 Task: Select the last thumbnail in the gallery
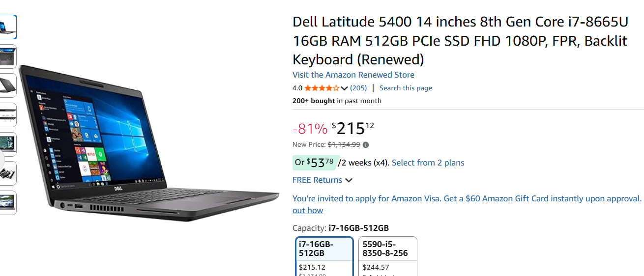8,202
